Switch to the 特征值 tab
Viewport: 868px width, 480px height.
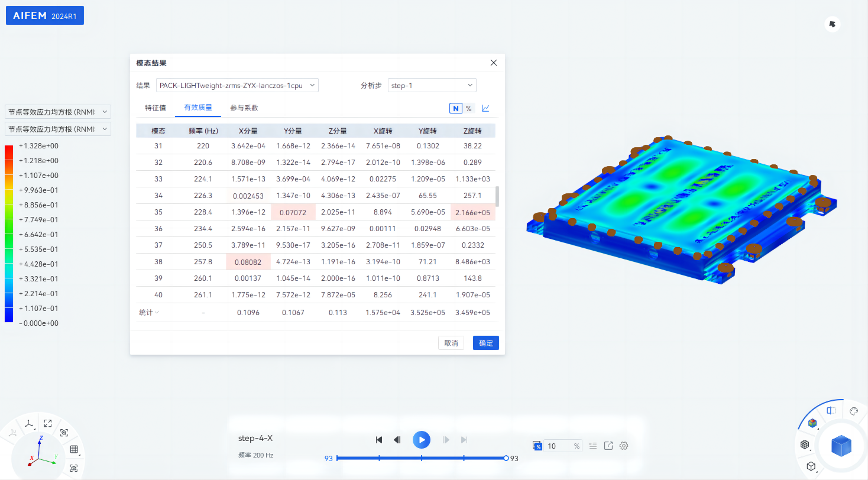tap(156, 108)
